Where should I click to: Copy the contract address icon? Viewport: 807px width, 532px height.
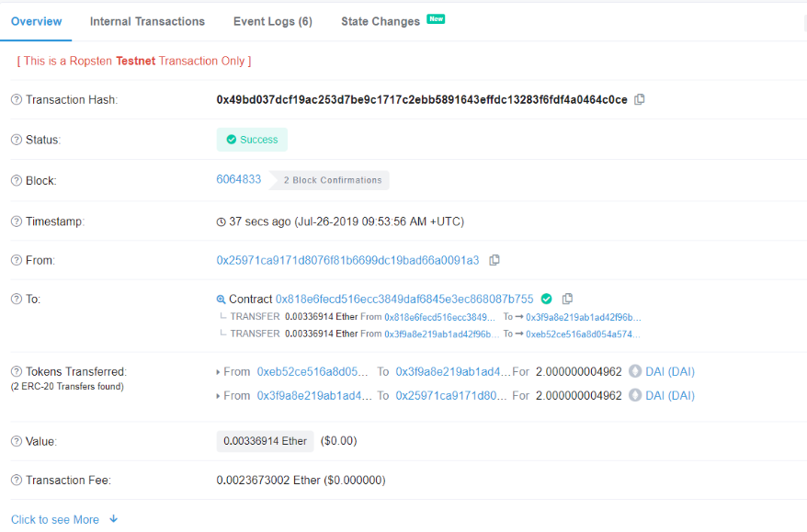coord(567,299)
